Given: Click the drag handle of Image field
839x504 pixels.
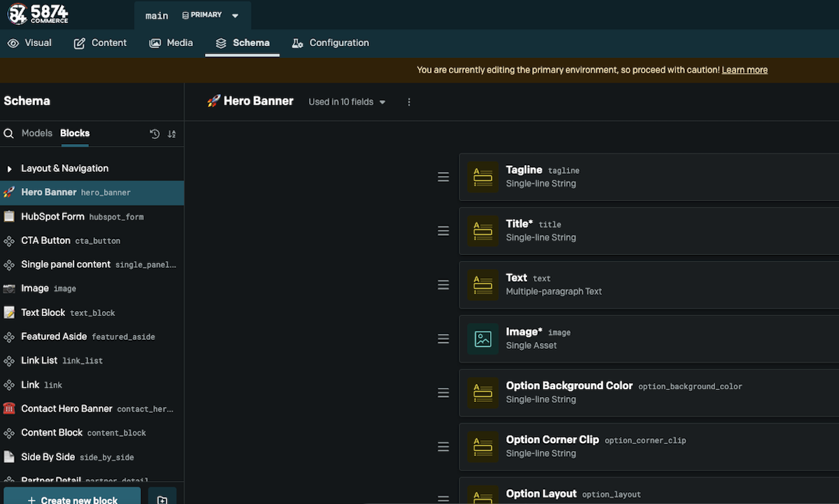Looking at the screenshot, I should coord(443,339).
